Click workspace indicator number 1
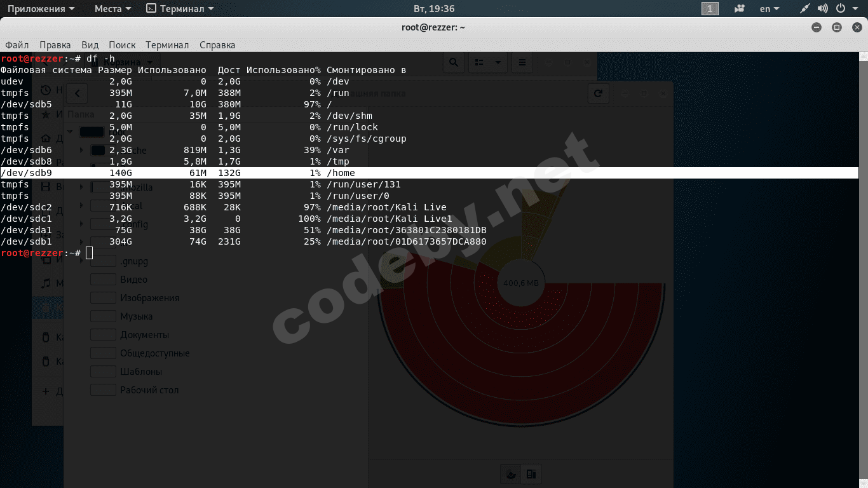The image size is (868, 488). coord(710,9)
